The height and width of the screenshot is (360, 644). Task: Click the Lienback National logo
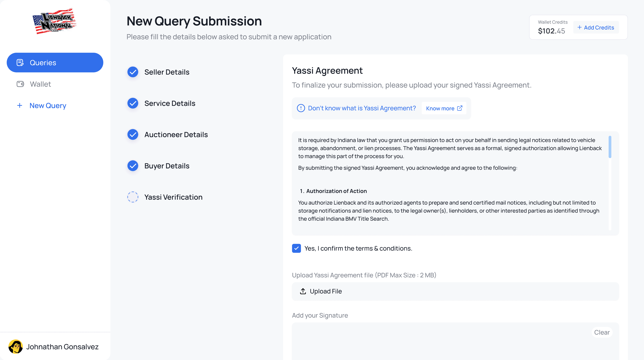[54, 21]
